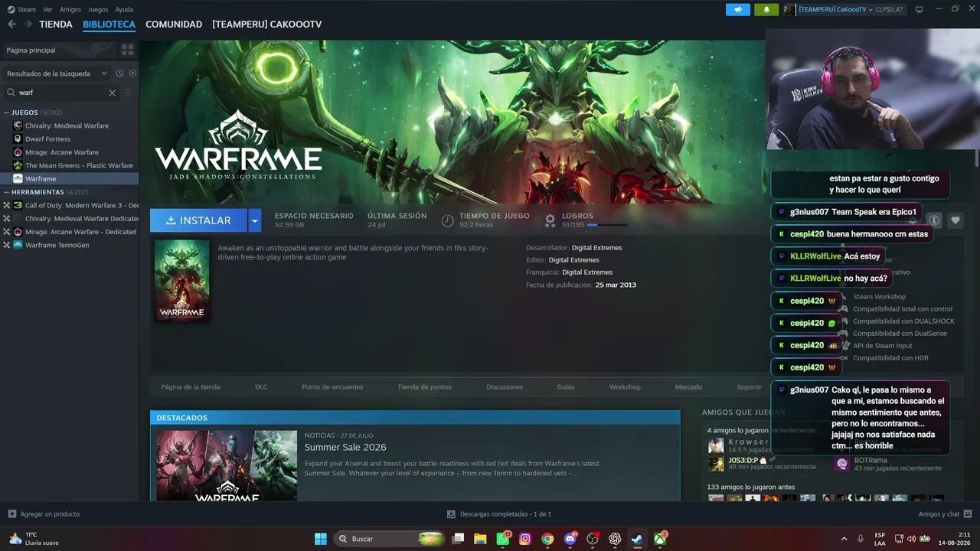The height and width of the screenshot is (551, 980).
Task: Open advanced library filter options
Action: [128, 93]
